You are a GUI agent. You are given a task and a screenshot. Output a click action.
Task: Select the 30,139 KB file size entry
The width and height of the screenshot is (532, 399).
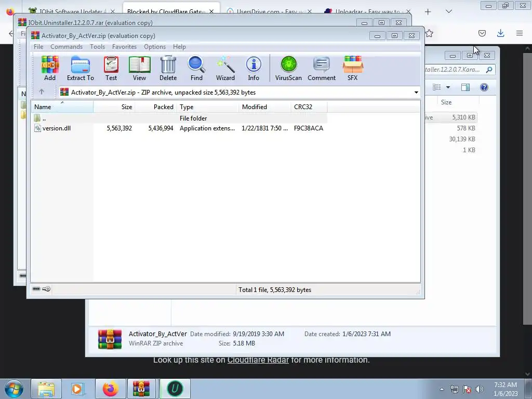pyautogui.click(x=462, y=139)
